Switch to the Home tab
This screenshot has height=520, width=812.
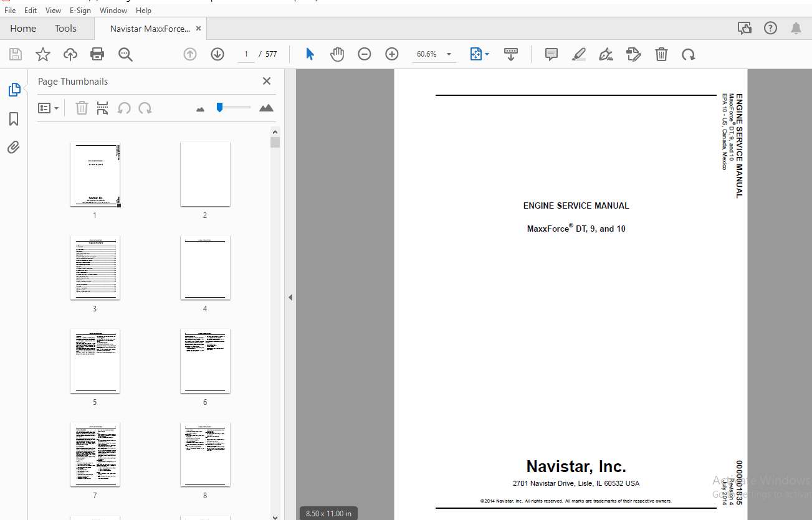click(23, 29)
